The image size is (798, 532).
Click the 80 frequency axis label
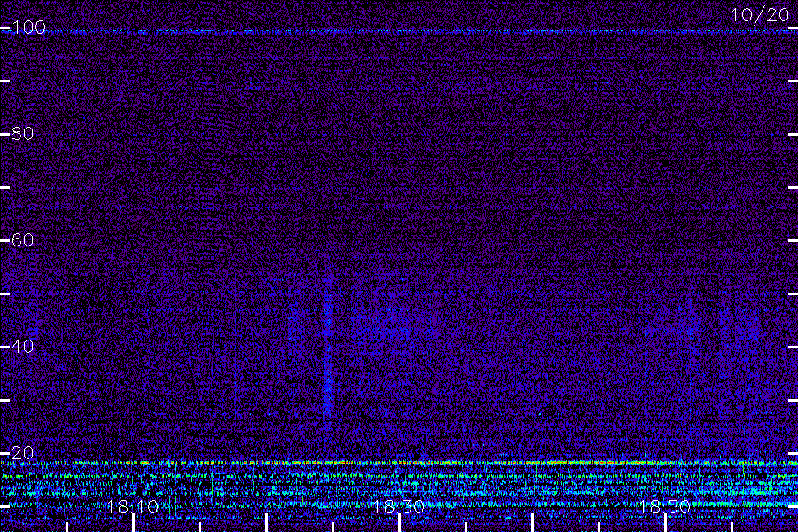coord(22,133)
